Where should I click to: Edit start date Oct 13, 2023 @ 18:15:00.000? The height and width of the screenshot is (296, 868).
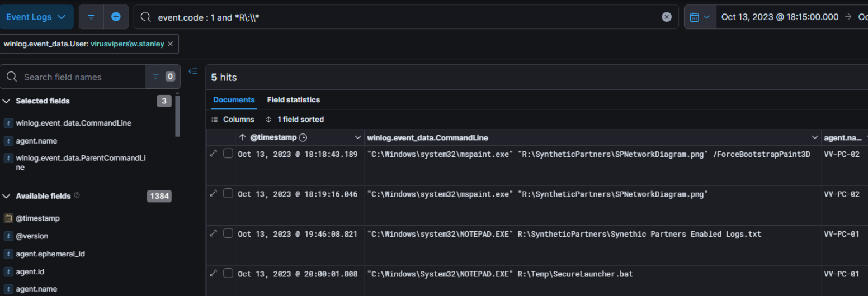tap(780, 17)
